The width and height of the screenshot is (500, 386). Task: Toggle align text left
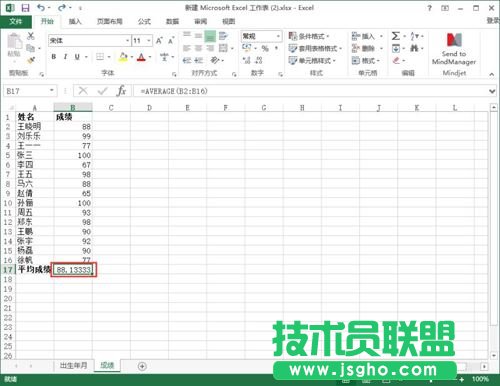187,48
